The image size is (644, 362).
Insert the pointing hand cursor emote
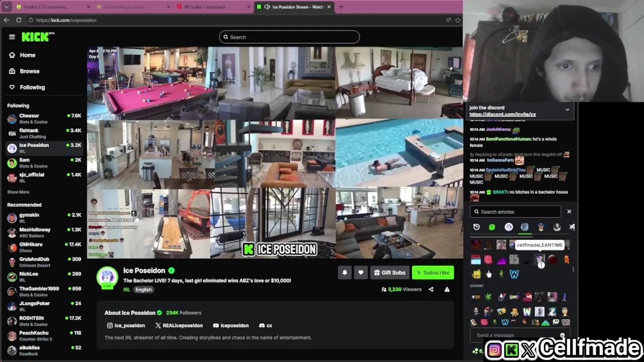[x=489, y=274]
